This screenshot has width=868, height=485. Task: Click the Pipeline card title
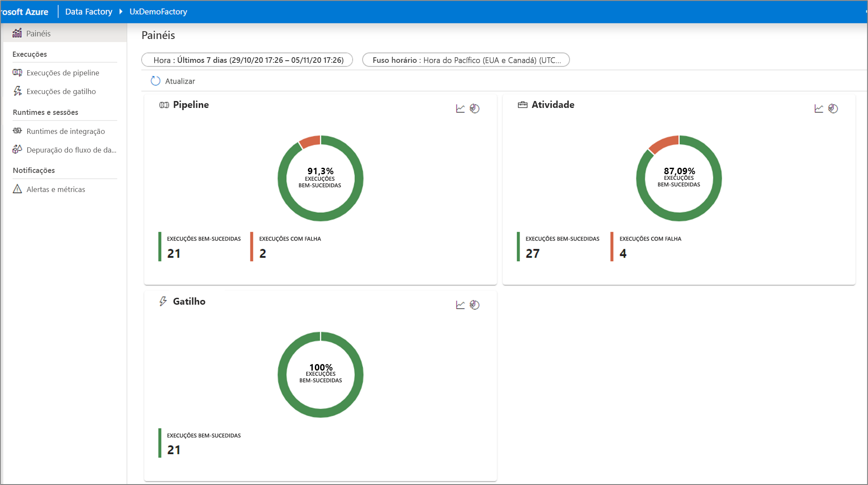click(191, 104)
